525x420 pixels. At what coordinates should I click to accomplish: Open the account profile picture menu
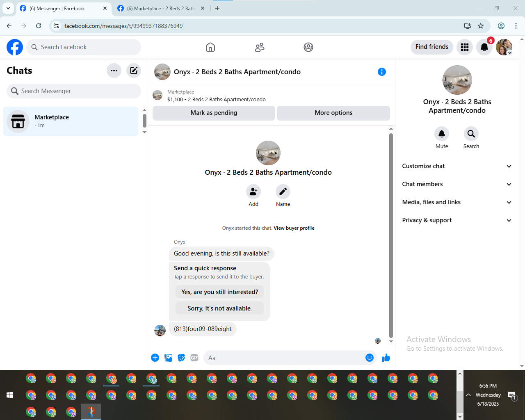[x=504, y=47]
